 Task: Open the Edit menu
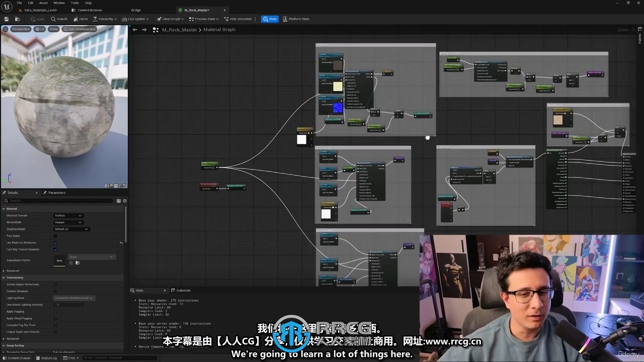tap(31, 3)
